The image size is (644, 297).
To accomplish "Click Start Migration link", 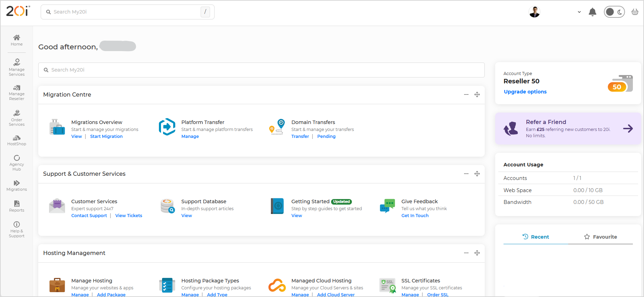I will click(x=106, y=137).
